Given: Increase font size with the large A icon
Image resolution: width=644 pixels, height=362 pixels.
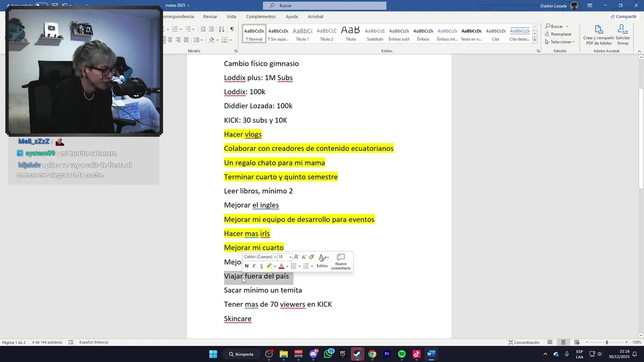Looking at the screenshot, I should (296, 257).
